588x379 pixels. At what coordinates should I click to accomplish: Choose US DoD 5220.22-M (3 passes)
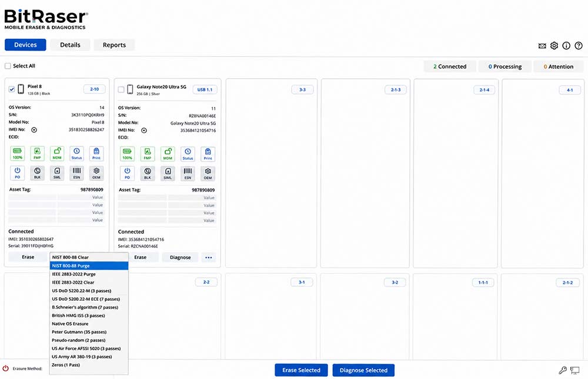coord(89,290)
